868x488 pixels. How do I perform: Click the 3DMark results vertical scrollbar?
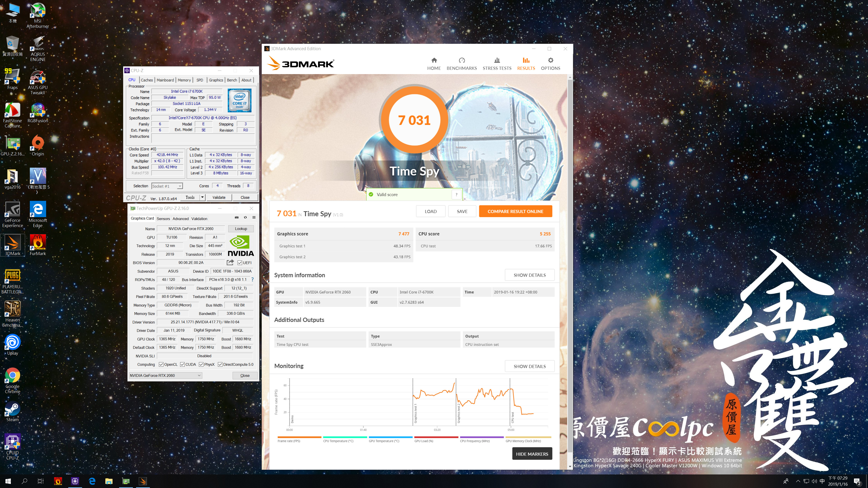pos(570,266)
